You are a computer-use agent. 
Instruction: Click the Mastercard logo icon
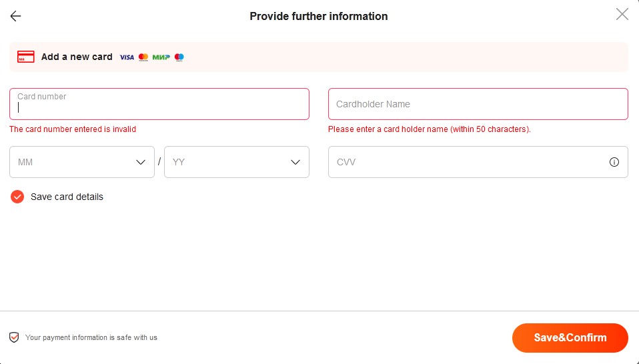tap(143, 57)
